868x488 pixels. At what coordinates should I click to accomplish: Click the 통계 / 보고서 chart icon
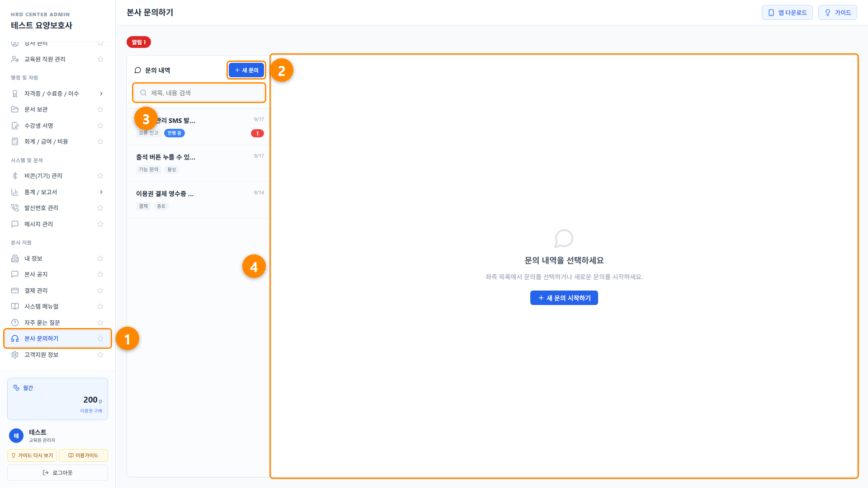pos(15,192)
